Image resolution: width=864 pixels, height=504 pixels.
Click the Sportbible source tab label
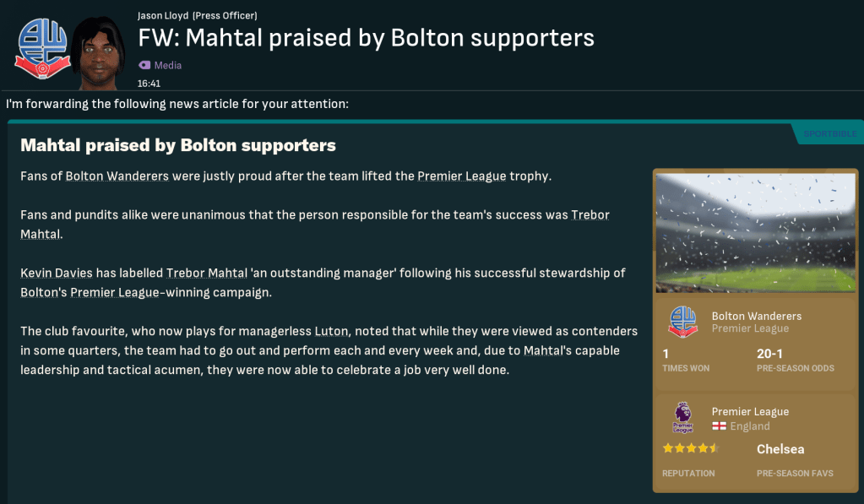coord(829,133)
